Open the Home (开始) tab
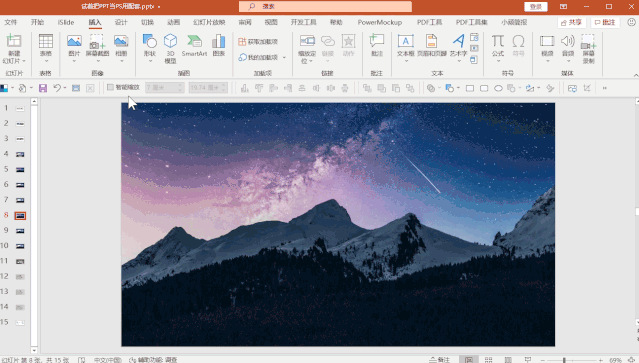Screen dimensions: 639x363 [x=37, y=22]
